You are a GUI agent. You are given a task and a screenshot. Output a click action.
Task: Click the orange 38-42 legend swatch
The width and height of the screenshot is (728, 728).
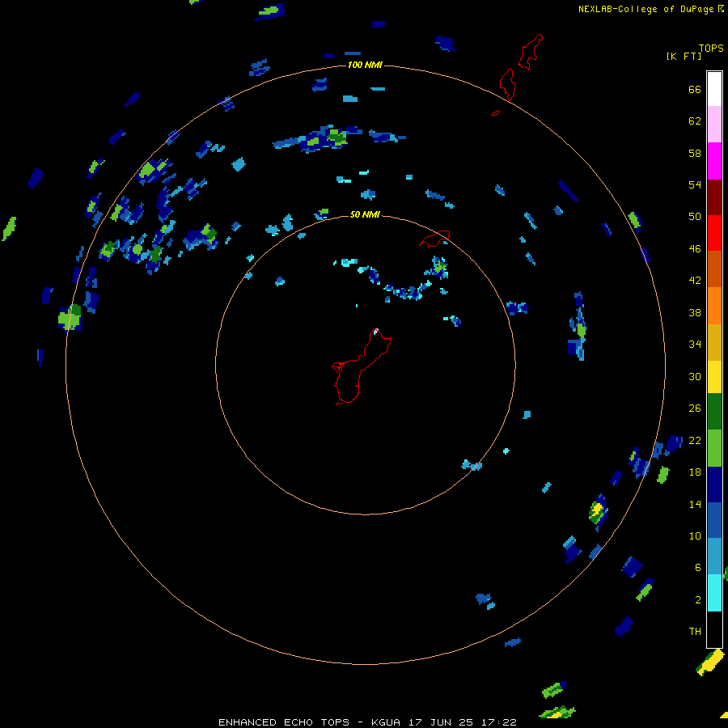714,306
